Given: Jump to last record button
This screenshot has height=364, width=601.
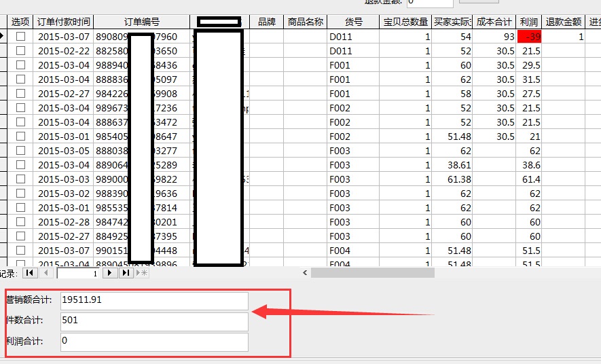Looking at the screenshot, I should coord(126,273).
